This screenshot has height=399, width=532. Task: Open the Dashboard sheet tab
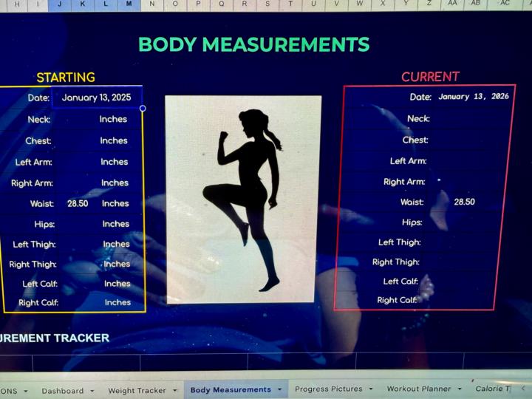[x=62, y=391]
